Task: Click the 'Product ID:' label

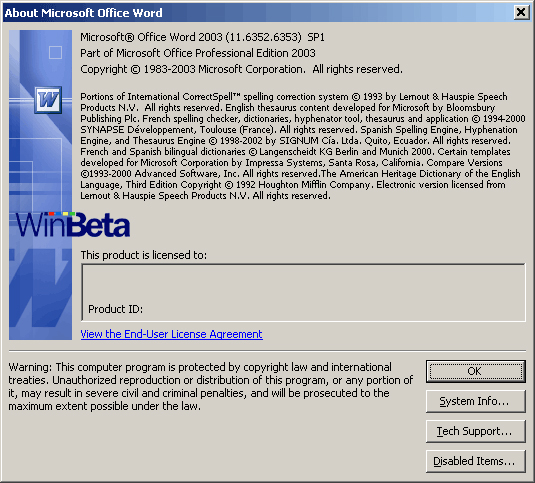Action: 115,309
